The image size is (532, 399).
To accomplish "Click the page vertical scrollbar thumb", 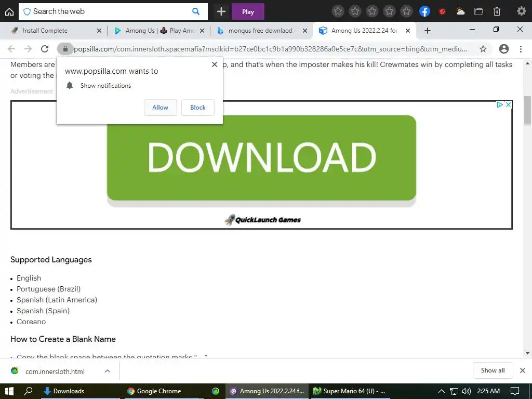I will 528,110.
